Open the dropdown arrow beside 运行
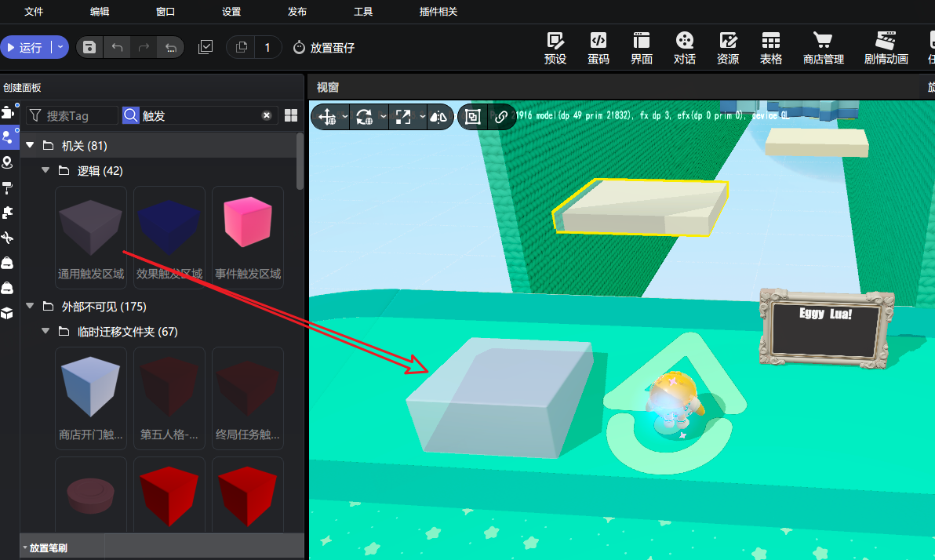Viewport: 935px width, 560px height. [60, 48]
